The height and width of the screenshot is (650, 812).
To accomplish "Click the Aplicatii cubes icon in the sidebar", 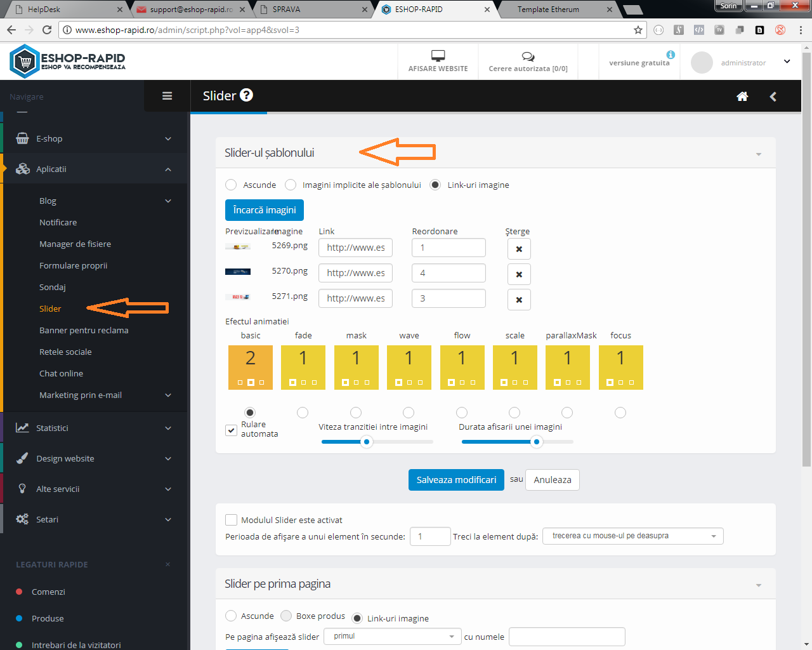I will [23, 169].
